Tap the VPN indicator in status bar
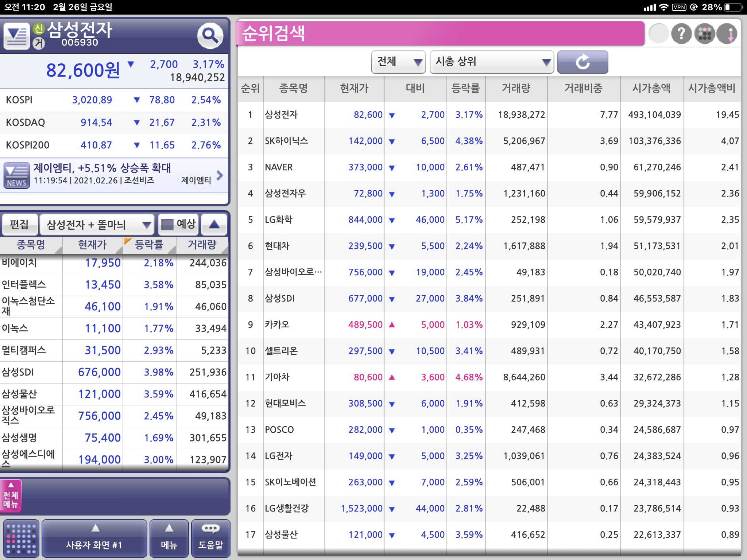This screenshot has width=747, height=560. click(x=679, y=7)
